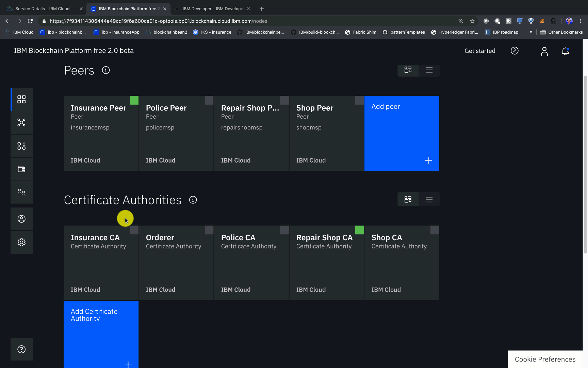Click the browser forward arrow
Image resolution: width=588 pixels, height=368 pixels.
point(19,21)
